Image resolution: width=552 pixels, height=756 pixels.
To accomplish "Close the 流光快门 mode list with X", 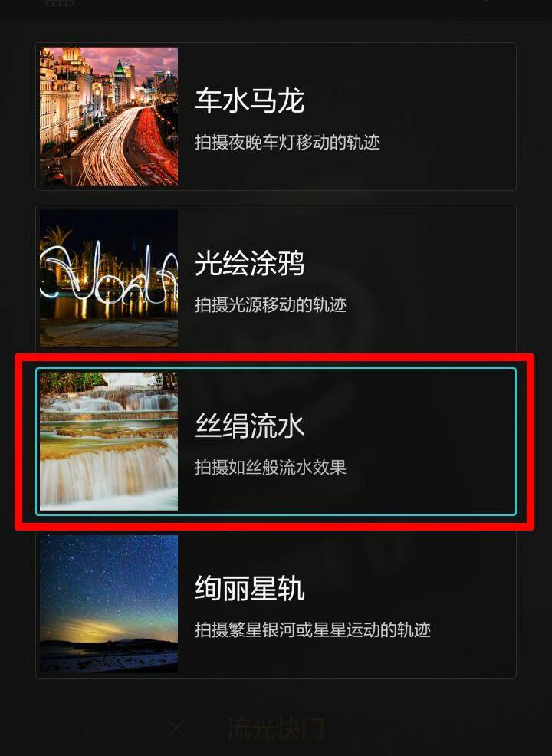I will 177,728.
